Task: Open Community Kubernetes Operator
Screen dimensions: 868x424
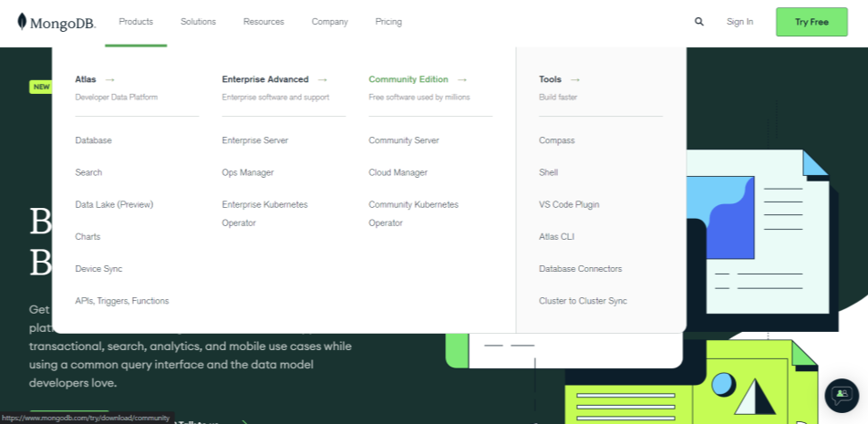Action: (414, 213)
